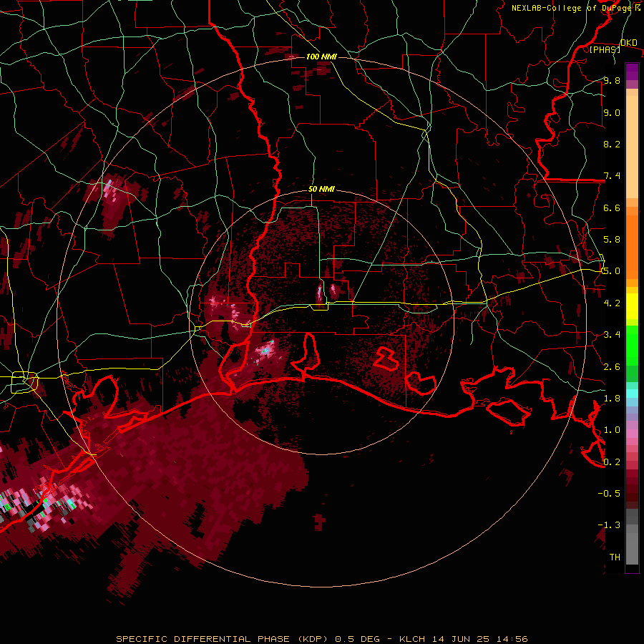Image resolution: width=644 pixels, height=644 pixels.
Task: Click the 2.6 scale value
Action: click(612, 367)
